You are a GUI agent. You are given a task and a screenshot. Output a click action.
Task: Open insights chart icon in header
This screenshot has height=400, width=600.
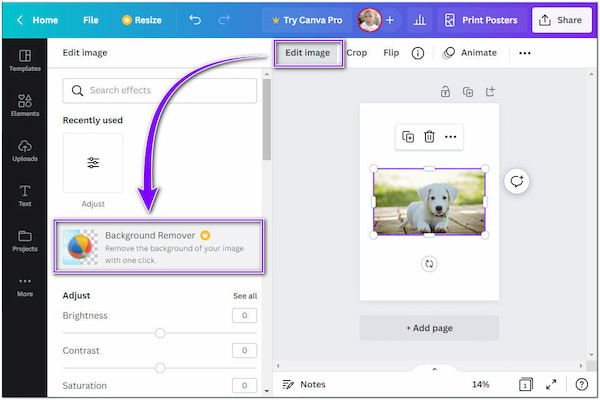[419, 20]
